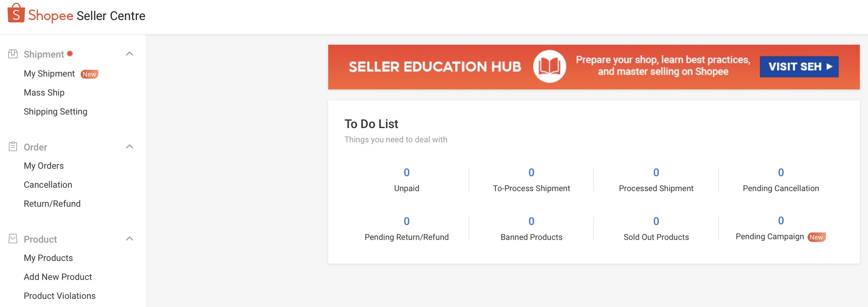Screen dimensions: 868x307
Task: Open the Unpaid orders count
Action: click(407, 173)
